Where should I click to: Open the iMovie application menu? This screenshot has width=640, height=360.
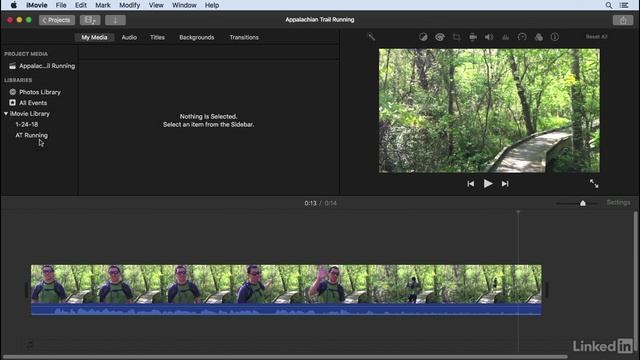tap(37, 5)
